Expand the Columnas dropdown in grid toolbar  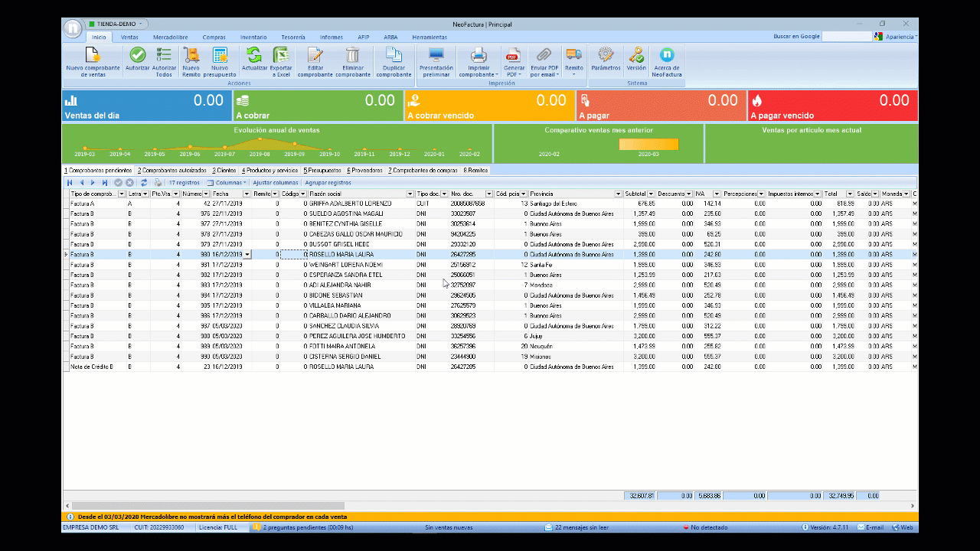227,183
